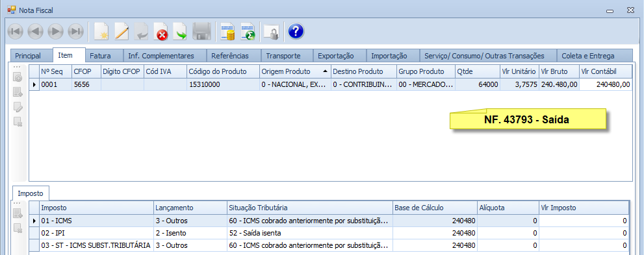Select the Item tab
This screenshot has height=255, width=644.
69,55
